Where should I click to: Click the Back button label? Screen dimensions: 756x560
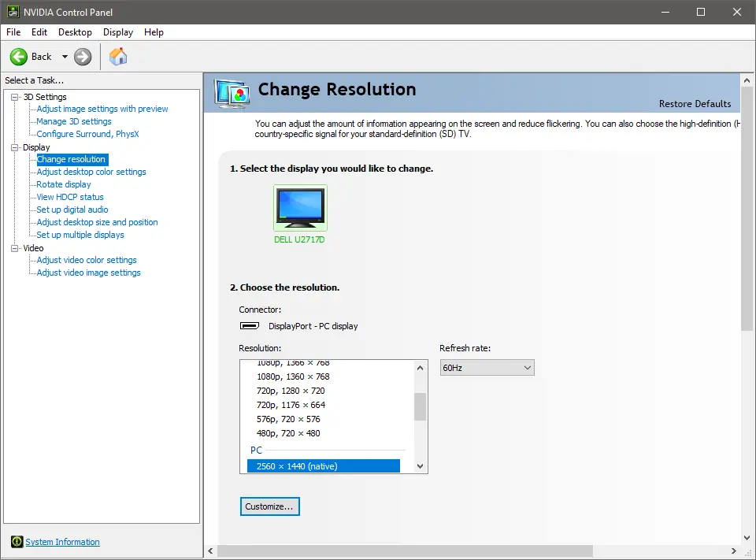pos(42,57)
